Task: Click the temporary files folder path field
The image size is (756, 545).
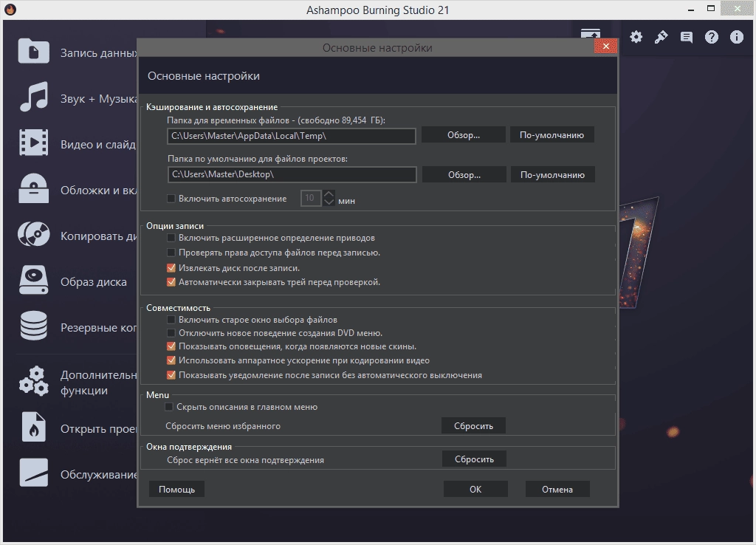Action: tap(291, 136)
